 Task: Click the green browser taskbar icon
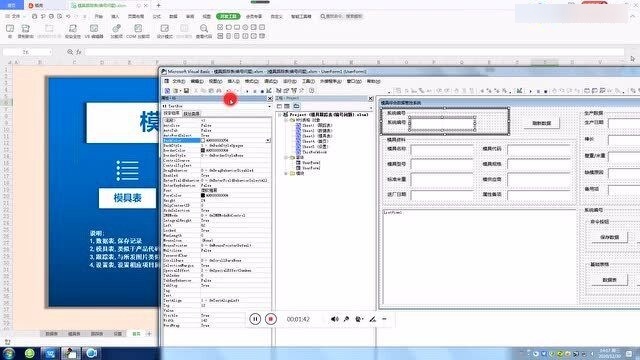pos(29,353)
